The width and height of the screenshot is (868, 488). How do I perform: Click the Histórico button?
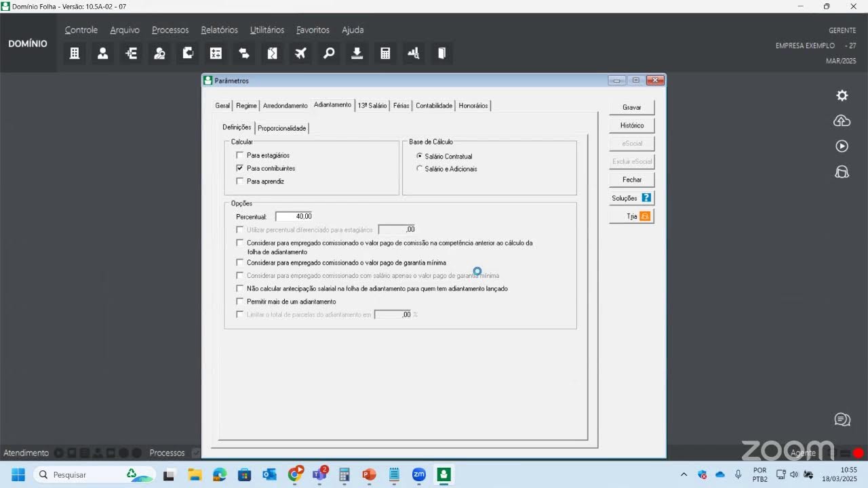click(632, 125)
